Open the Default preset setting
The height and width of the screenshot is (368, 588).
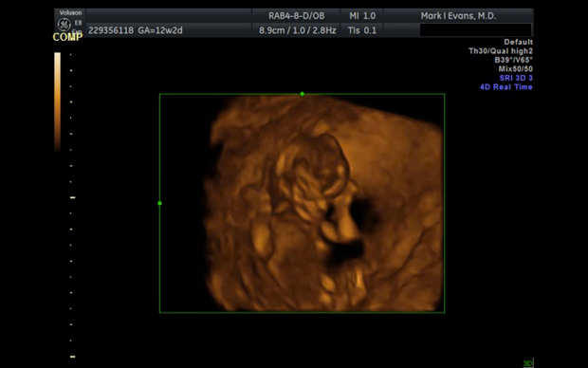pyautogui.click(x=518, y=42)
